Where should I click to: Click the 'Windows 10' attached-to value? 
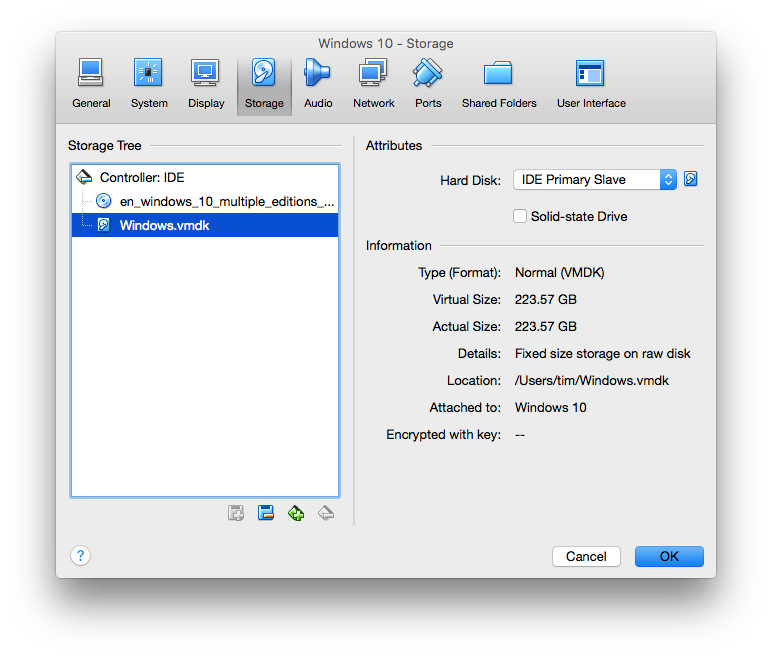[x=550, y=408]
